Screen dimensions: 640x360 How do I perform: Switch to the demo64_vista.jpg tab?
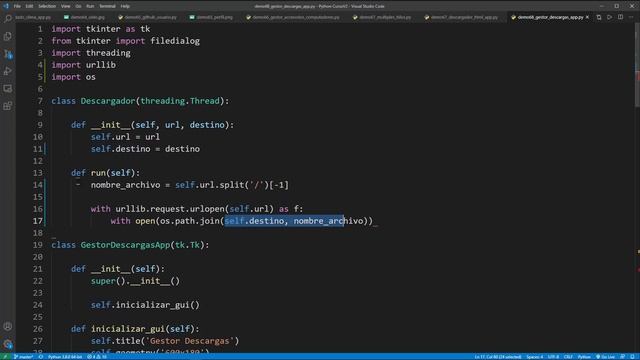[x=84, y=17]
